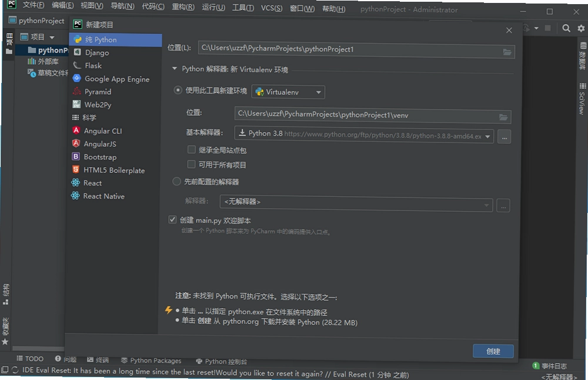Open the VCS(S) menu

tap(272, 8)
